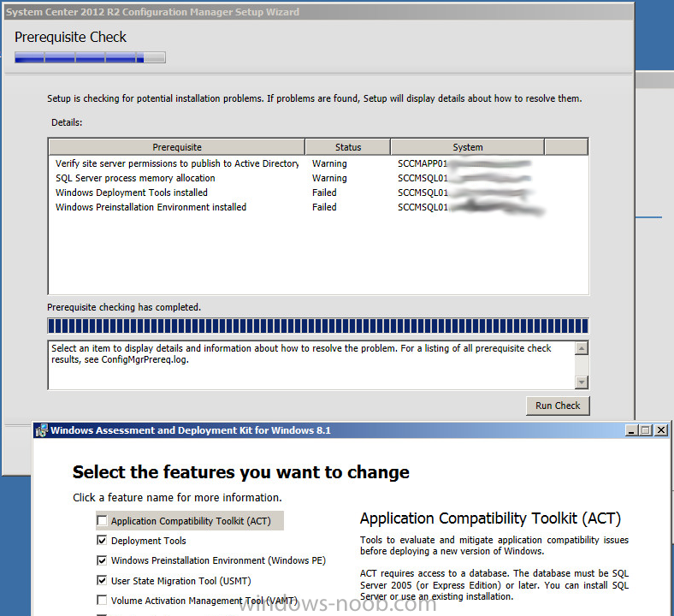Click the wizard step progress bar under Prerequisite Check
This screenshot has width=674, height=616.
(x=90, y=57)
